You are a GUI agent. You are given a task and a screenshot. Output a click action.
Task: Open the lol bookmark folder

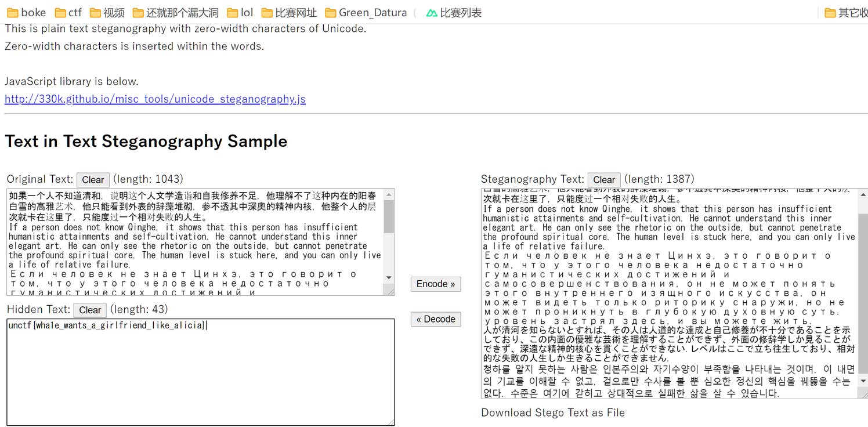[x=240, y=12]
